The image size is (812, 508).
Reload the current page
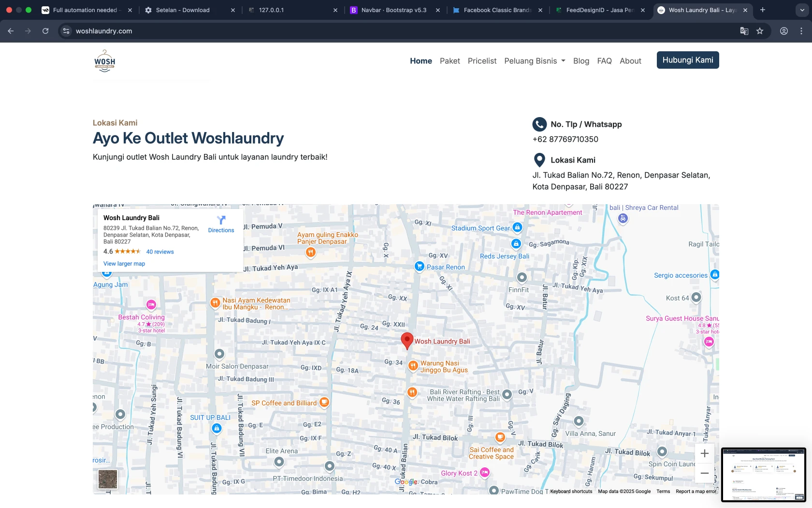pyautogui.click(x=45, y=31)
